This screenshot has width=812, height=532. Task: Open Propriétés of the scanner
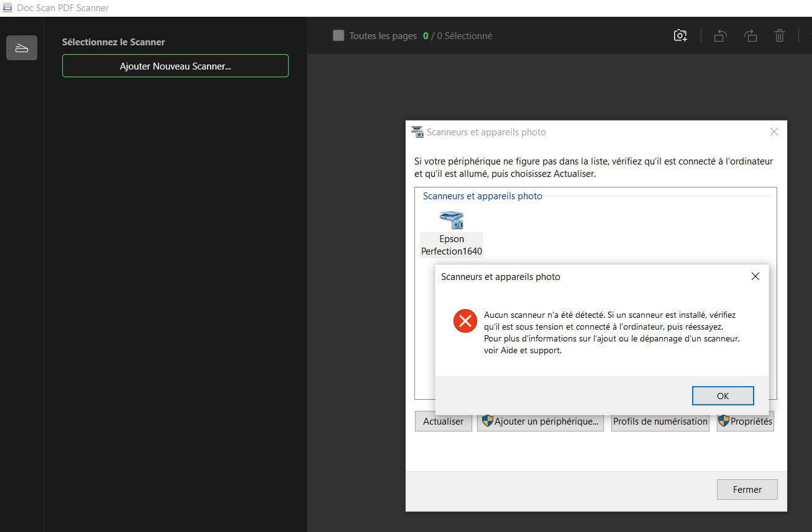click(746, 421)
